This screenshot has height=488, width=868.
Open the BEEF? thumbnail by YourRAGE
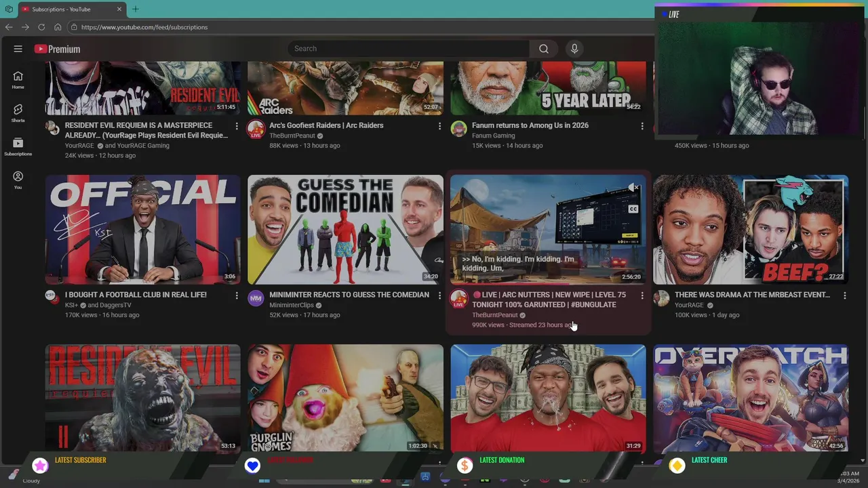751,230
